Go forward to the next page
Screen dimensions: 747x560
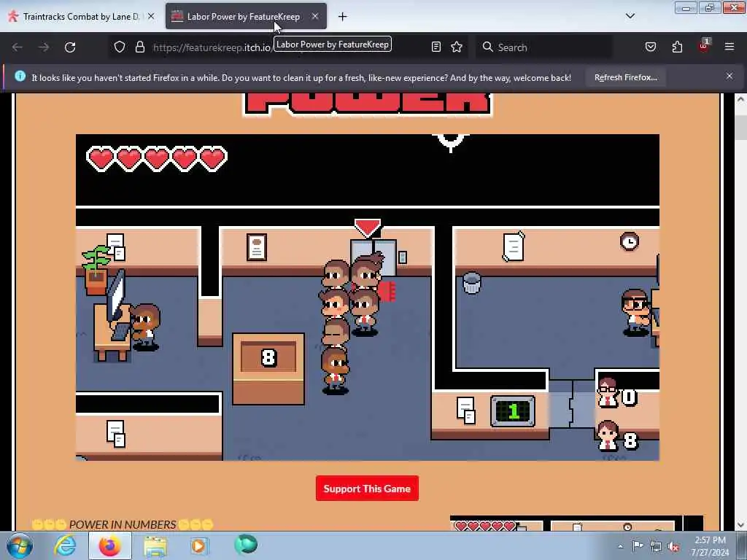click(44, 47)
